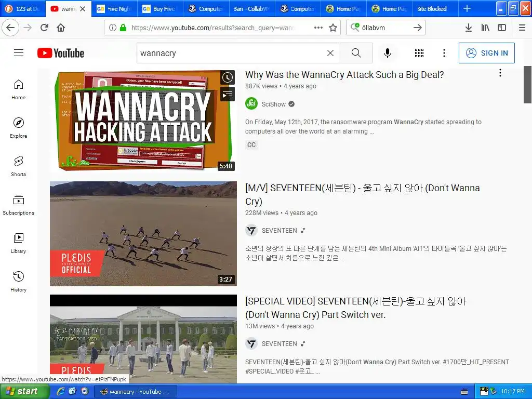Open Explore in YouTube sidebar
The height and width of the screenshot is (399, 532).
coord(19,128)
